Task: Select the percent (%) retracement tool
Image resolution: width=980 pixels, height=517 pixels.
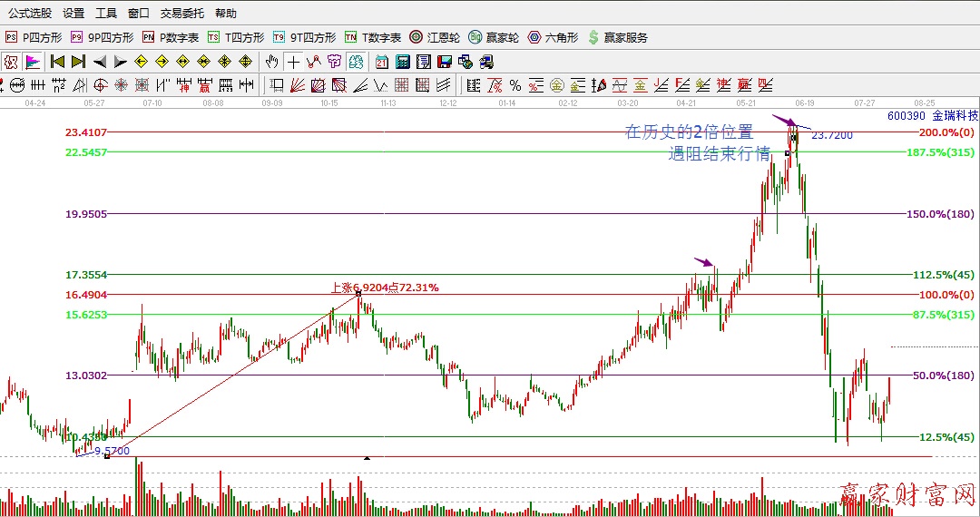Action: [514, 85]
